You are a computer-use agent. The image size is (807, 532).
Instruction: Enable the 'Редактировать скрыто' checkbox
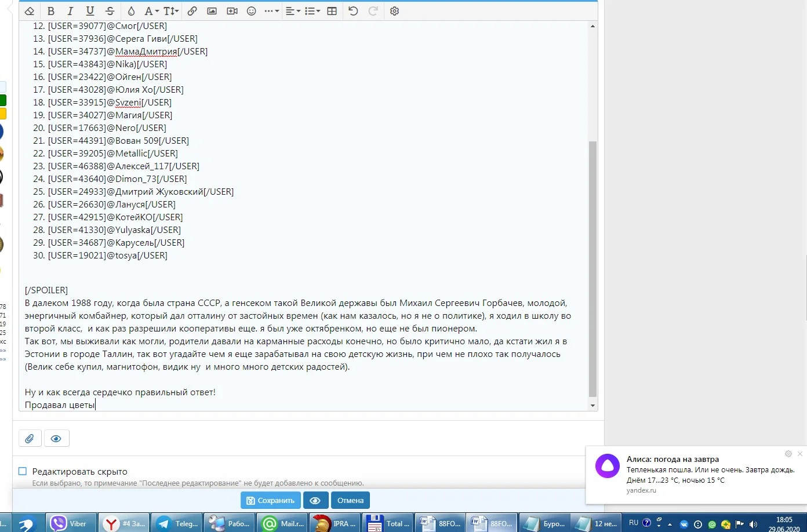(x=22, y=471)
